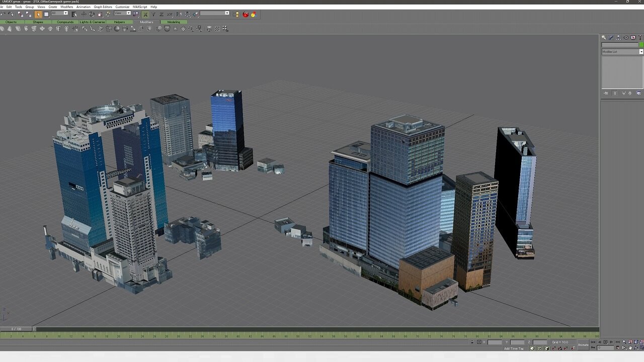Select the Select Object arrow tool
The image size is (644, 362).
tap(38, 14)
